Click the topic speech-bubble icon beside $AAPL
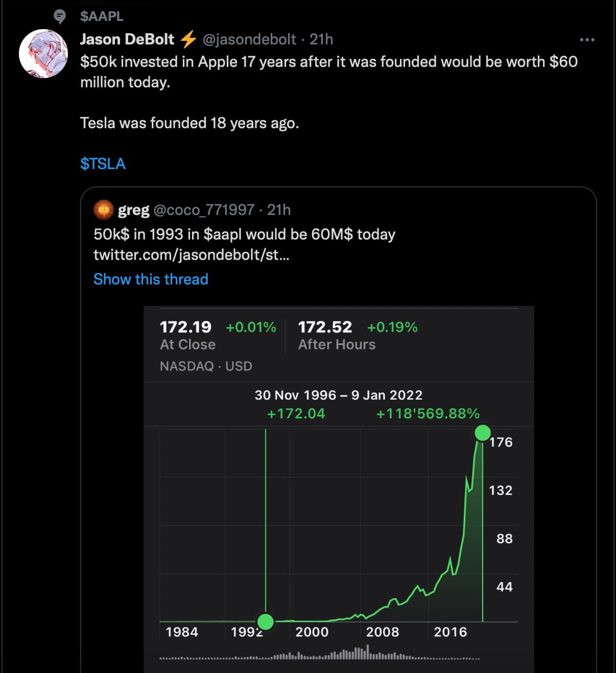This screenshot has width=616, height=673. click(60, 17)
